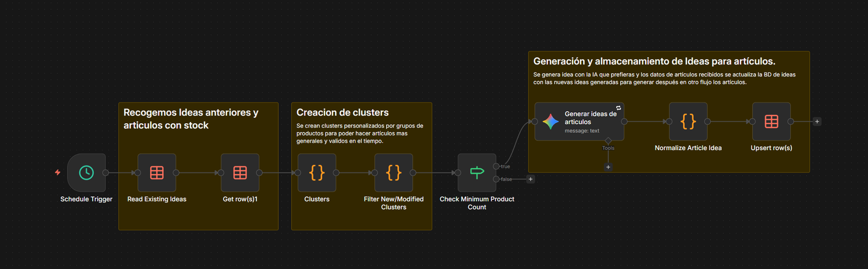Select the Normalize Article Idea code node
Screen dimensions: 868x269
[688, 121]
